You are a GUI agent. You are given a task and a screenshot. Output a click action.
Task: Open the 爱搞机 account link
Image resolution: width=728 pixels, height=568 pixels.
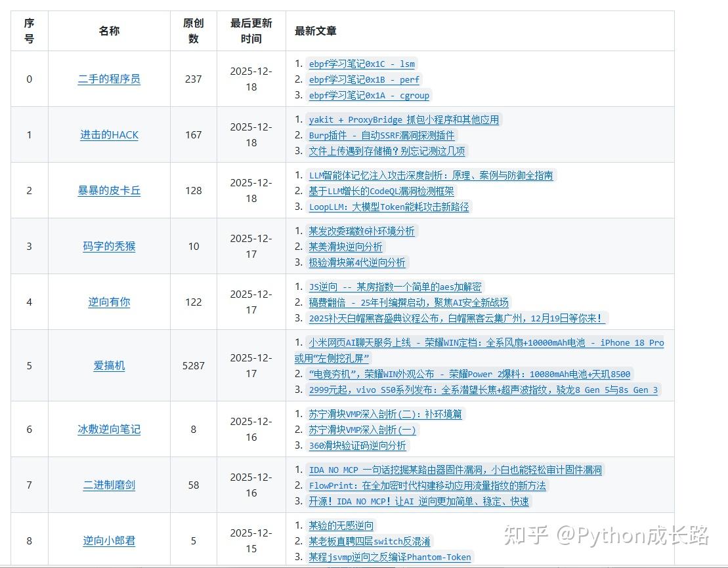(109, 366)
